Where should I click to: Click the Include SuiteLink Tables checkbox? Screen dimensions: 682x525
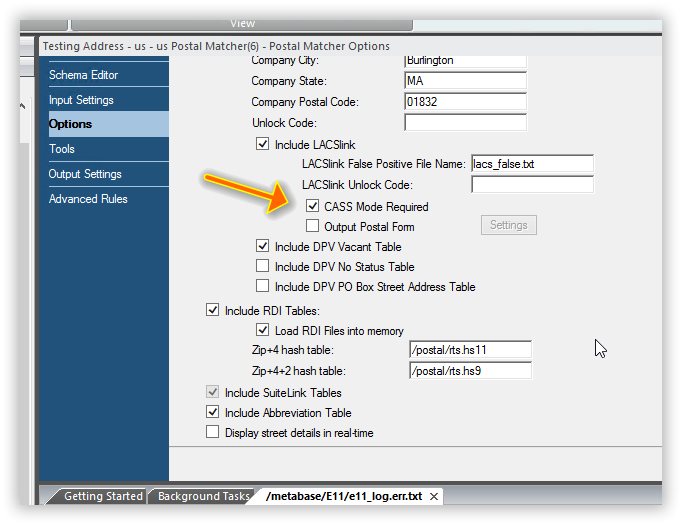coord(212,391)
